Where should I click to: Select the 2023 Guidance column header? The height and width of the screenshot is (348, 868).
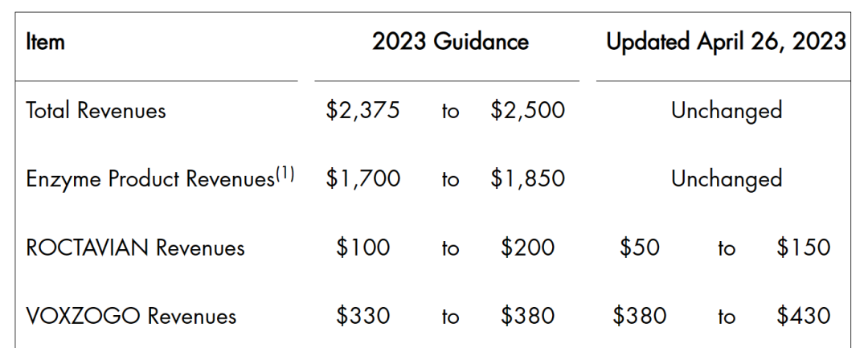450,42
